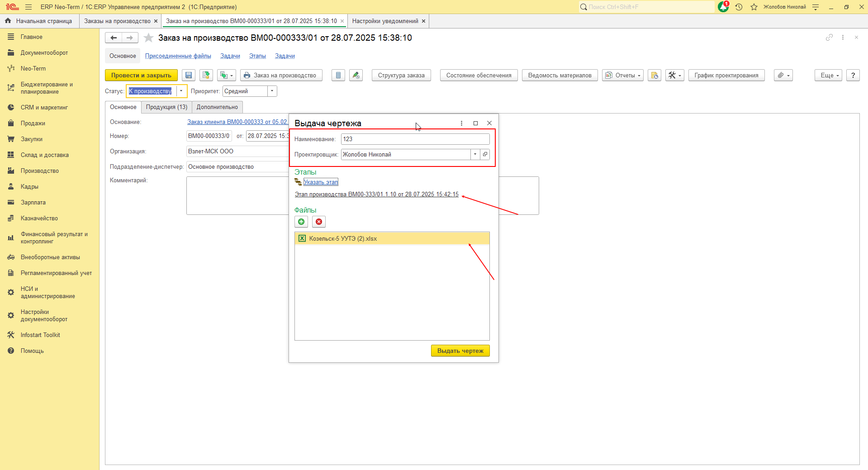
Task: Open the notifications bell icon
Action: pos(723,7)
